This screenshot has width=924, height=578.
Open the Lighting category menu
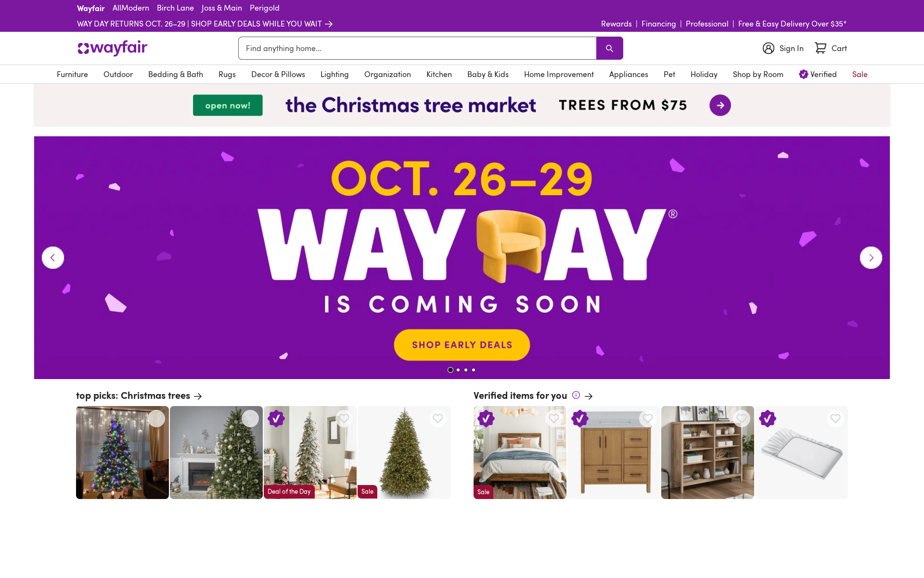tap(334, 74)
